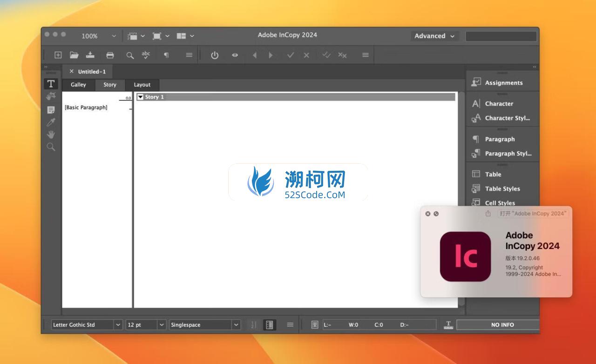Select the Type tool

[x=51, y=84]
